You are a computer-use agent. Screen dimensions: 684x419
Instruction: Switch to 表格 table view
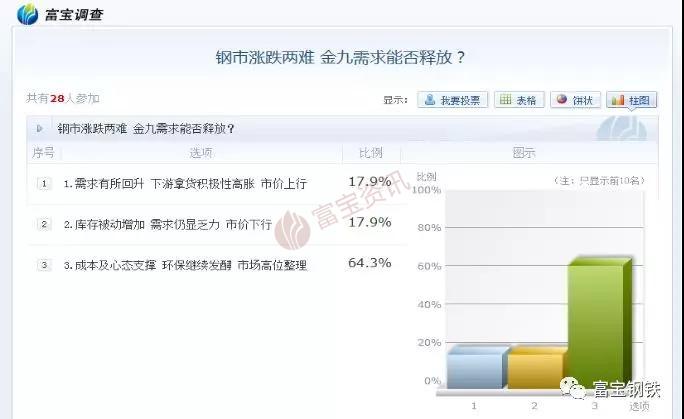click(519, 100)
